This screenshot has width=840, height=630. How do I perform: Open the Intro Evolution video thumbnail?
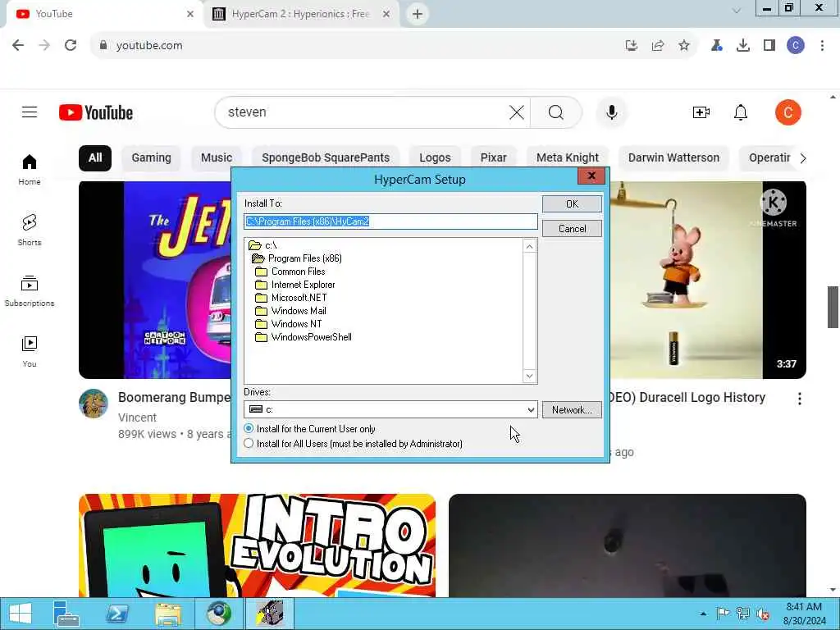(257, 546)
